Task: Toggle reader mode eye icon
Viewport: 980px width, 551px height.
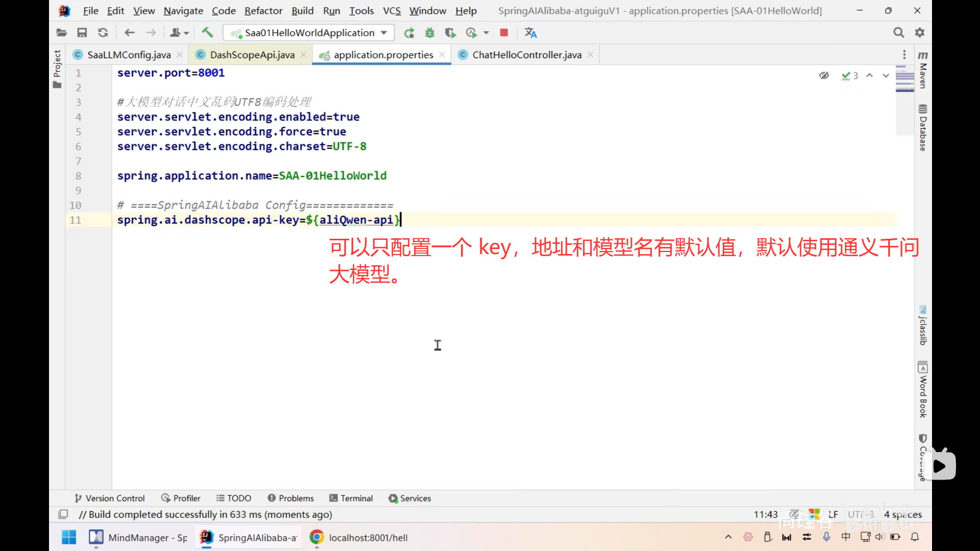Action: pyautogui.click(x=824, y=76)
